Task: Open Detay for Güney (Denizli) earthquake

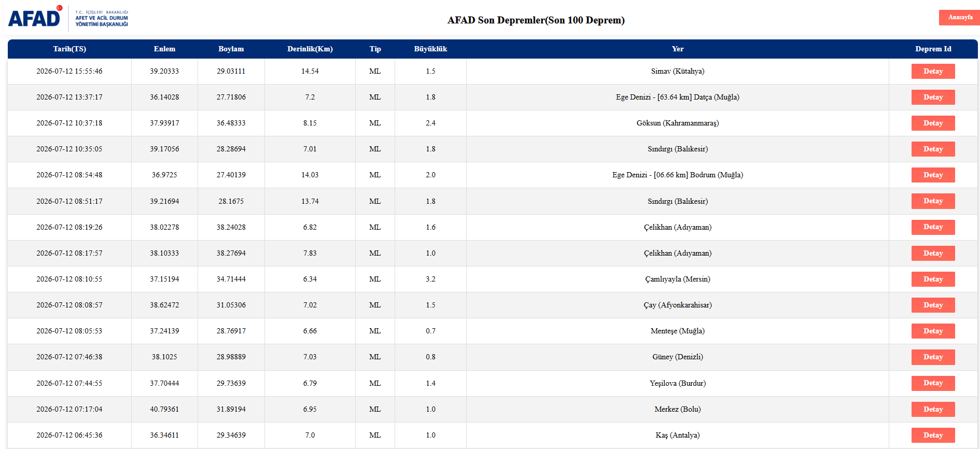Action: click(x=933, y=357)
